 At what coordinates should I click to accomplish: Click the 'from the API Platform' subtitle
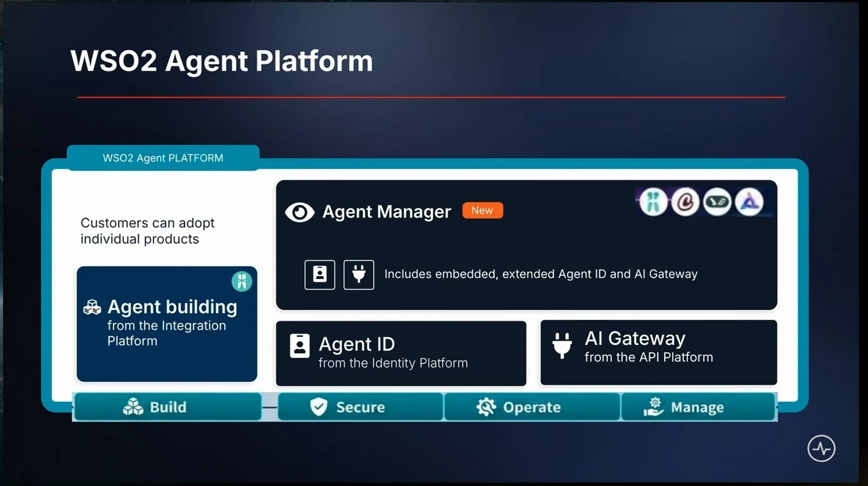pos(649,357)
